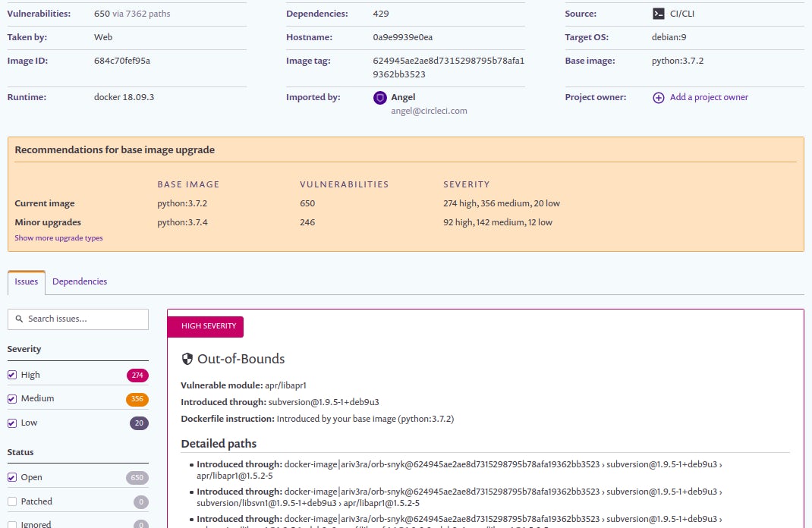812x528 pixels.
Task: Click the CI/CLI terminal source icon
Action: point(657,13)
